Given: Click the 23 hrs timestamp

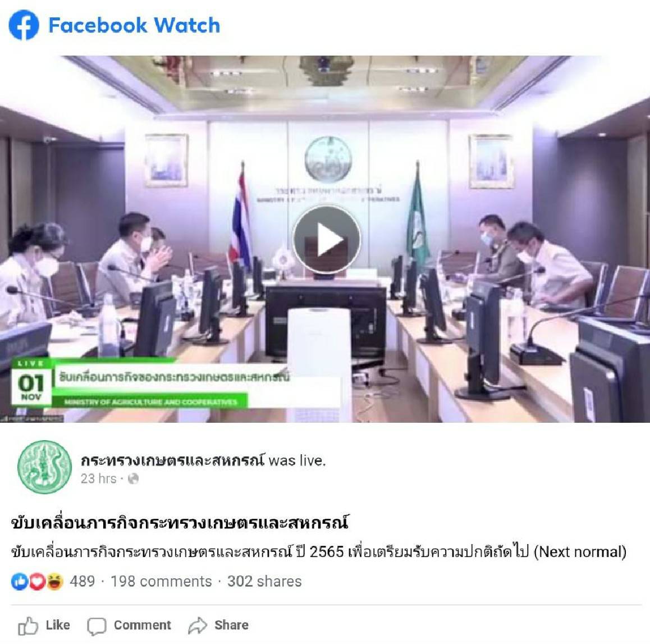Looking at the screenshot, I should click(99, 478).
